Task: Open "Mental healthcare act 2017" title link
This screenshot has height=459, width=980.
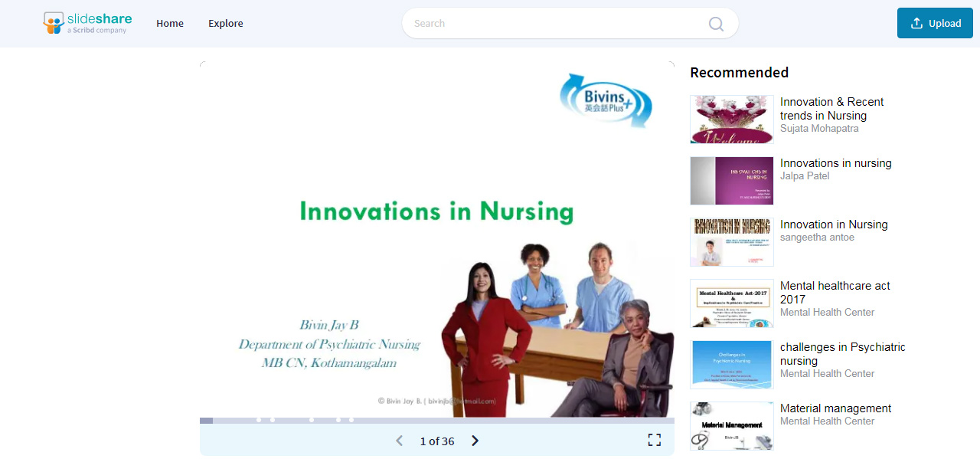Action: click(x=835, y=293)
